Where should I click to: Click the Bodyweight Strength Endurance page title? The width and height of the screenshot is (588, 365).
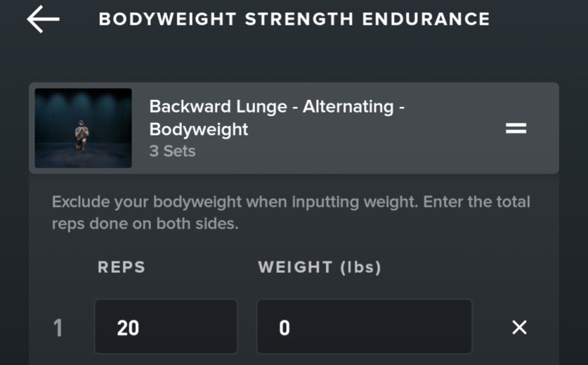click(294, 19)
